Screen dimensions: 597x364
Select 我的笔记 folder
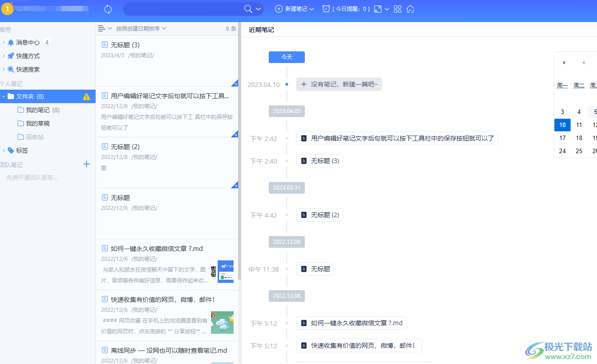[38, 110]
